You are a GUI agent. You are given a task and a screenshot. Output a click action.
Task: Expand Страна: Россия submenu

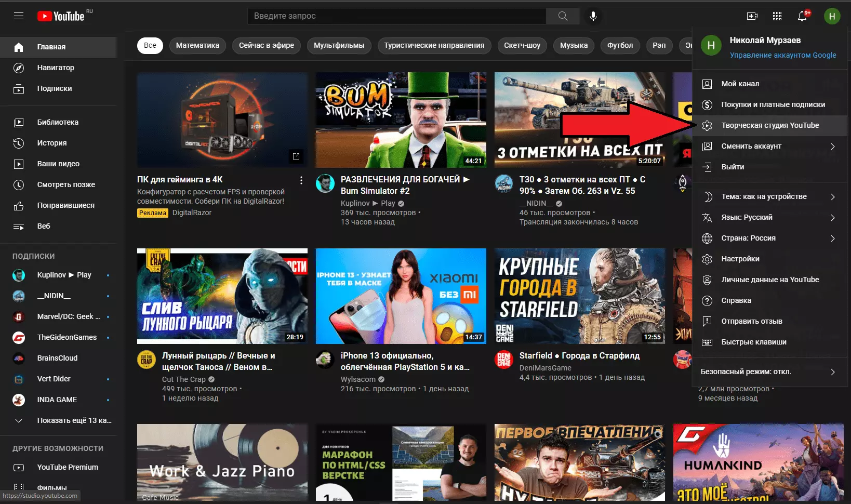point(770,238)
